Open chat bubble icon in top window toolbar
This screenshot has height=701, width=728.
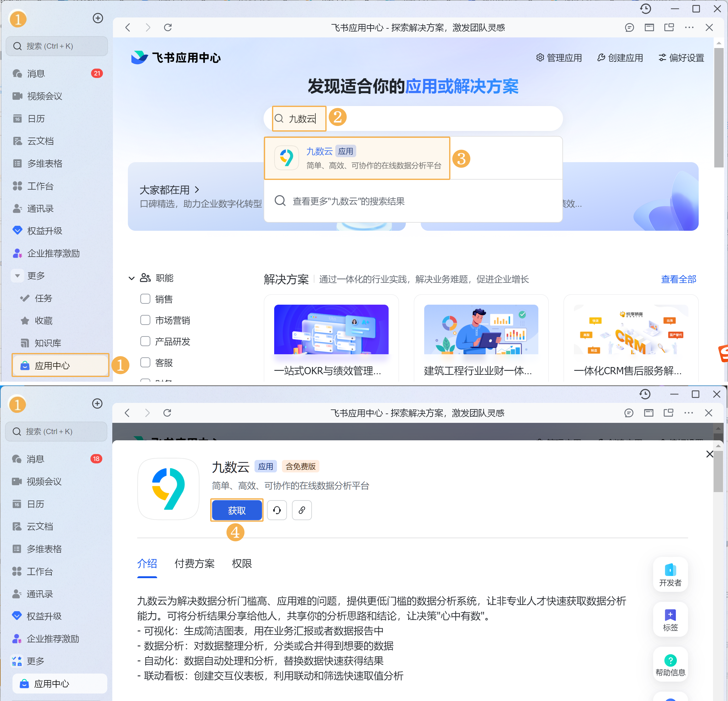coord(629,27)
